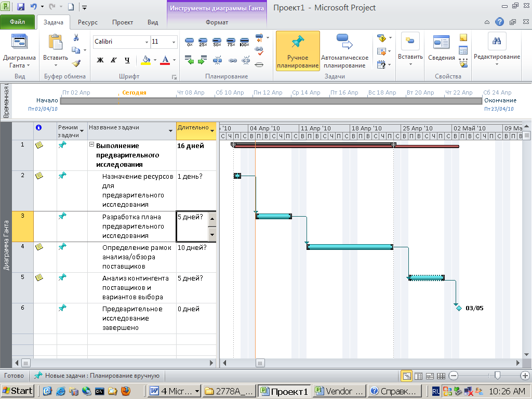Open Диаграмма Ганта view dropdown
The height and width of the screenshot is (399, 532).
pos(19,51)
